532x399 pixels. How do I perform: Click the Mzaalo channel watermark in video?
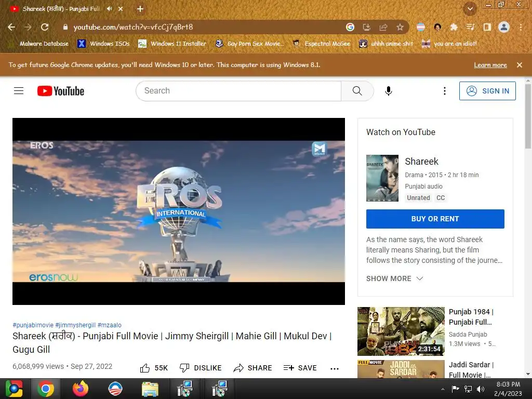click(320, 149)
